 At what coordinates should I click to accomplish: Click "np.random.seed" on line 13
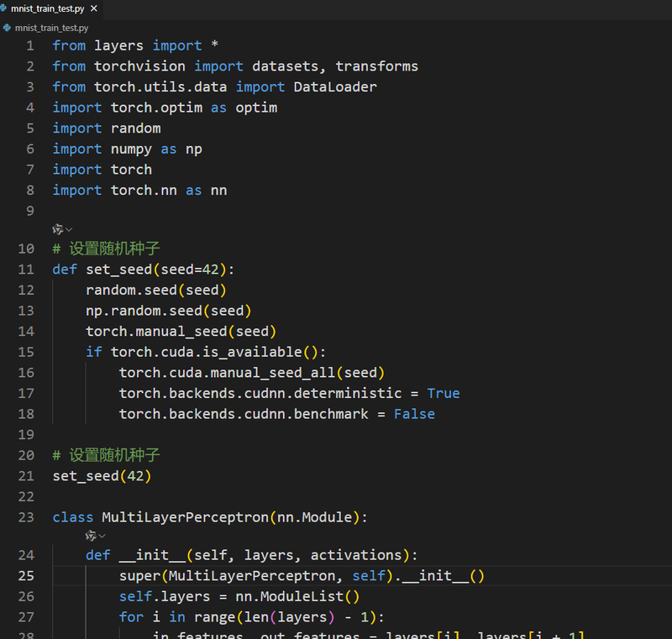pos(144,311)
